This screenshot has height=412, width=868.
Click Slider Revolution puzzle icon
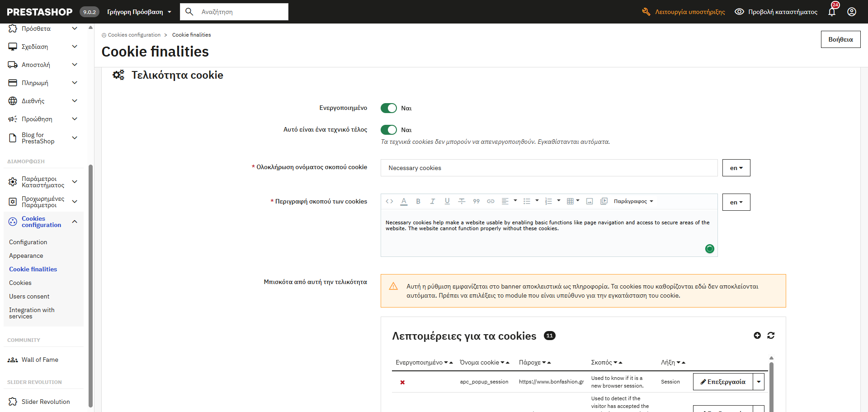pyautogui.click(x=13, y=402)
